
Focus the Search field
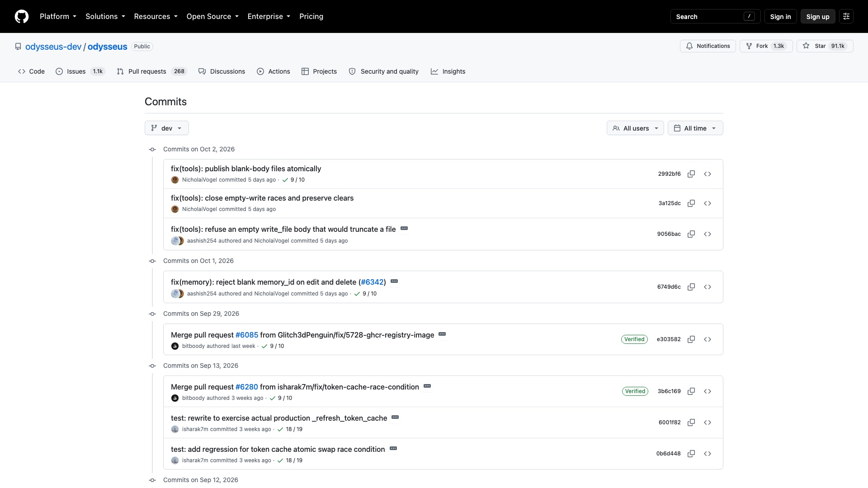[x=715, y=16]
